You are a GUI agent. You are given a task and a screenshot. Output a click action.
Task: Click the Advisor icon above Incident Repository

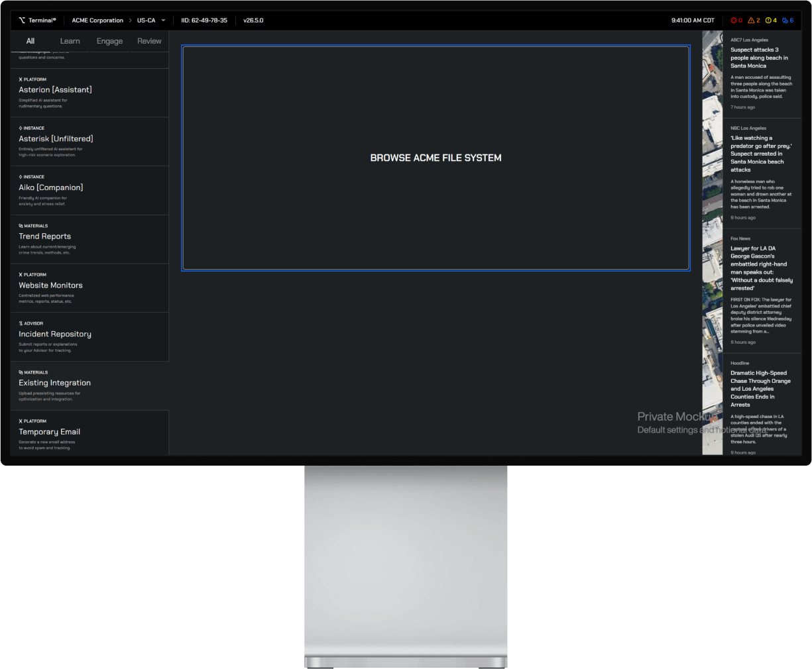(21, 324)
